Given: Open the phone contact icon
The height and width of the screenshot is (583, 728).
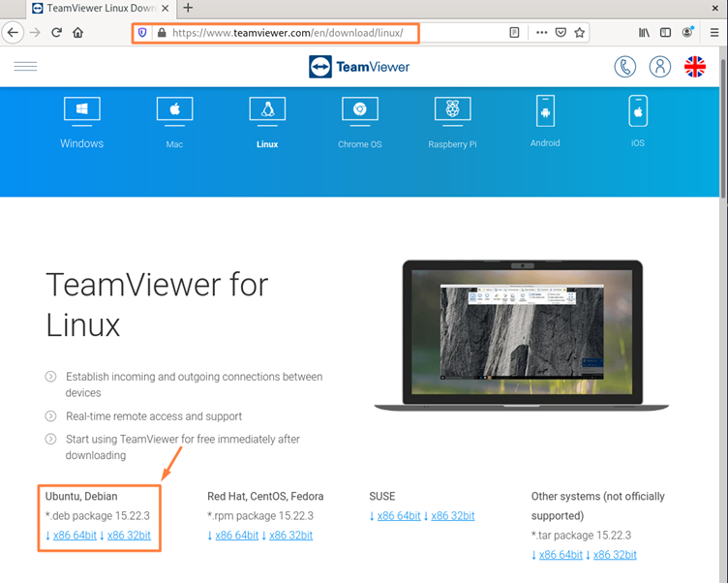Looking at the screenshot, I should coord(625,67).
